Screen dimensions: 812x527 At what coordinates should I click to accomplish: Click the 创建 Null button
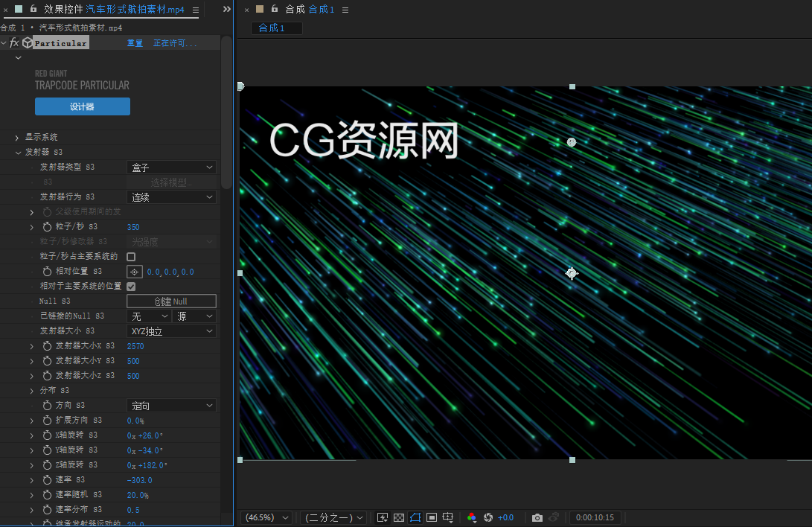(171, 301)
